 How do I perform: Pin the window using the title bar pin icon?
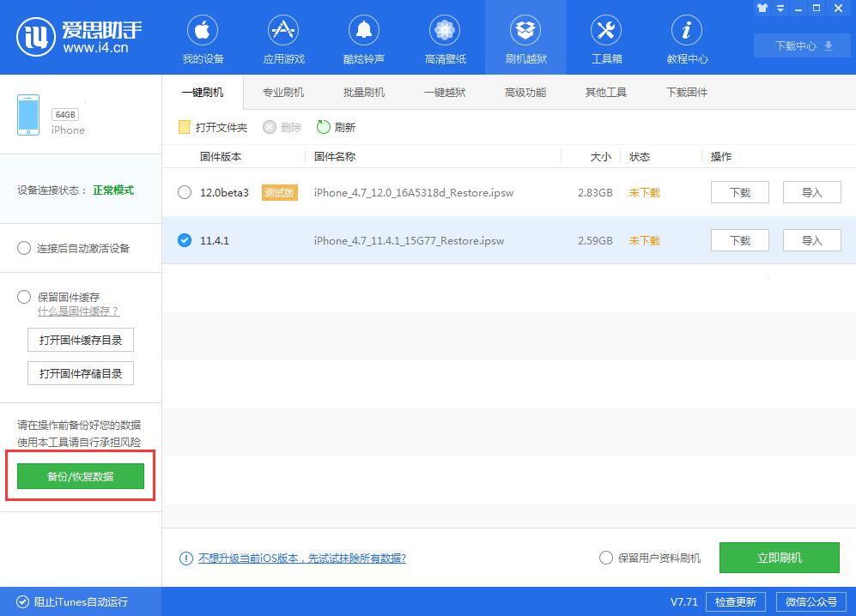point(762,8)
